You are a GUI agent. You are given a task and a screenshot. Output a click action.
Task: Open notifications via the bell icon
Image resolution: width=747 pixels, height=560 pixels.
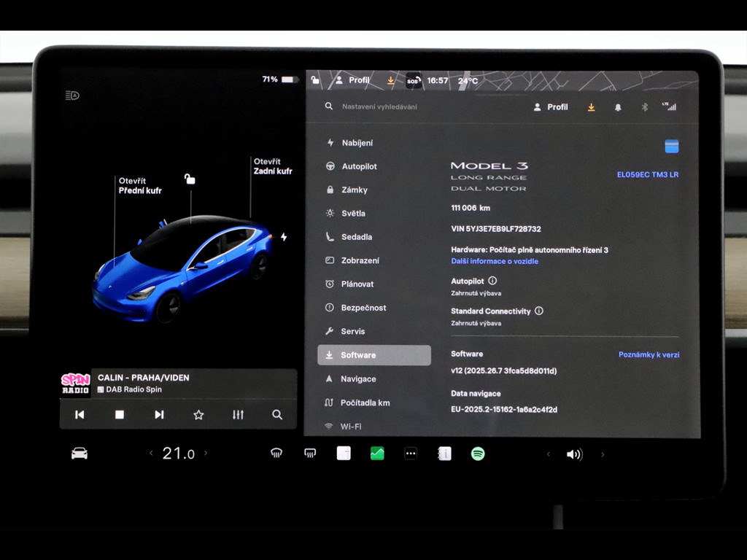pyautogui.click(x=618, y=107)
